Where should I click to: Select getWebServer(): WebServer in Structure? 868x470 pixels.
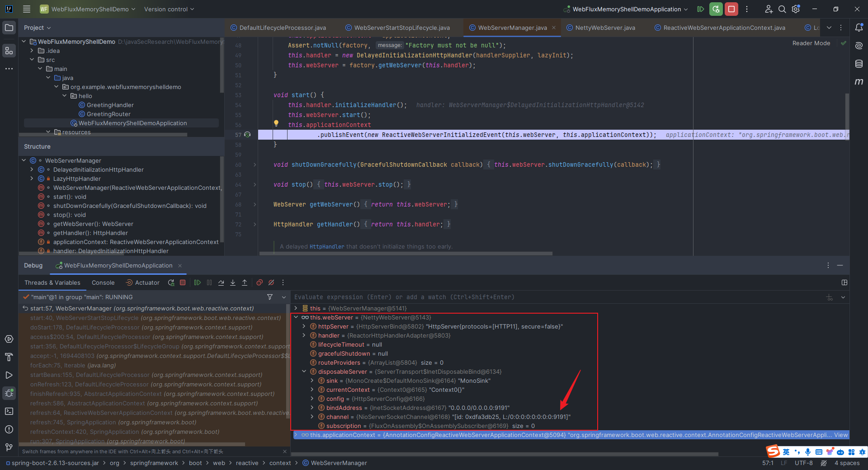(93, 224)
